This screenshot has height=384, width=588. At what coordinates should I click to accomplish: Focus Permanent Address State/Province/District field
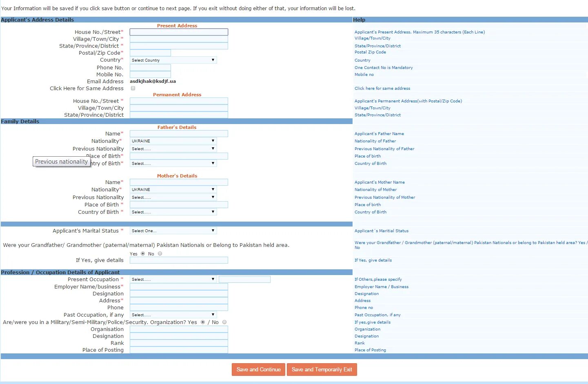(x=179, y=115)
